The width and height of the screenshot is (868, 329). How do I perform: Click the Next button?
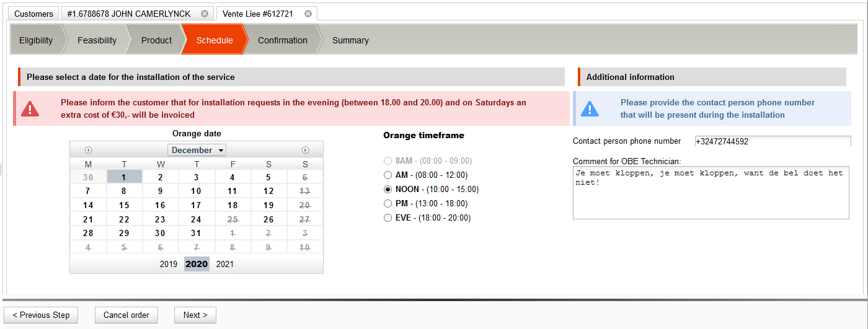pos(195,315)
